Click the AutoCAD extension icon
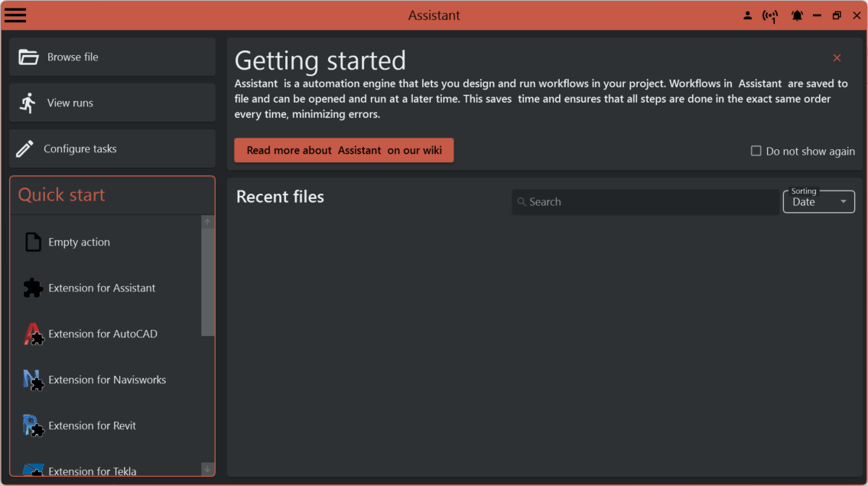The height and width of the screenshot is (486, 868). [x=33, y=334]
